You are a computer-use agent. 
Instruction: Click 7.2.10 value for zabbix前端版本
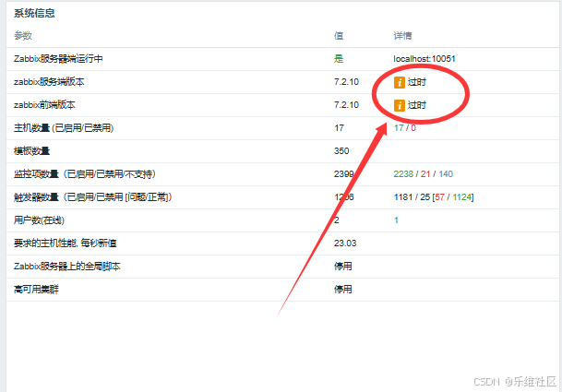click(346, 105)
